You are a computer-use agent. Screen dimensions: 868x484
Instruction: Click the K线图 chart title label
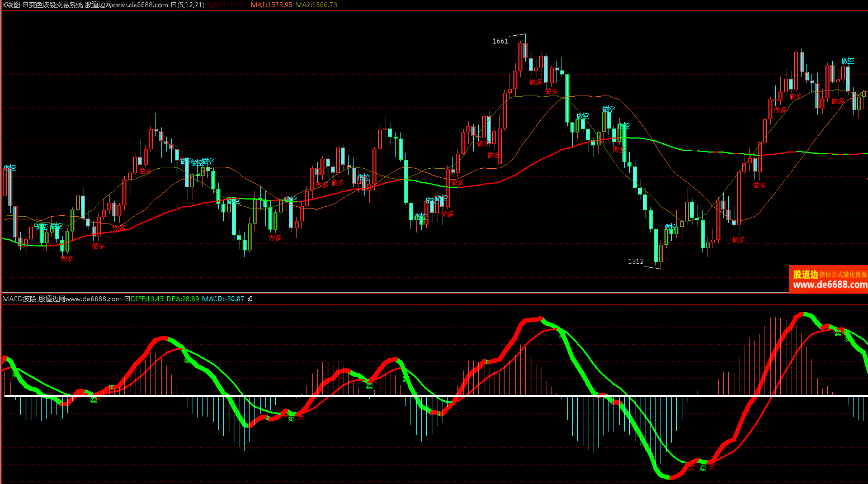click(x=11, y=5)
